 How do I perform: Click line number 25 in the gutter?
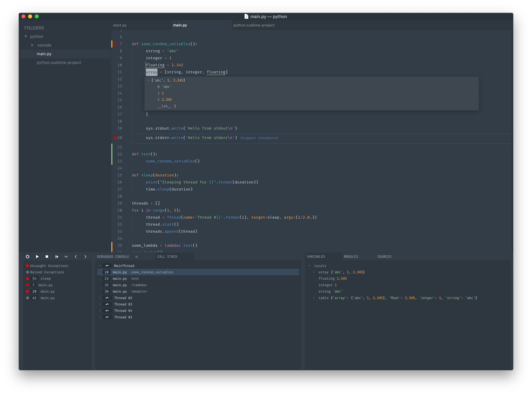tap(120, 175)
